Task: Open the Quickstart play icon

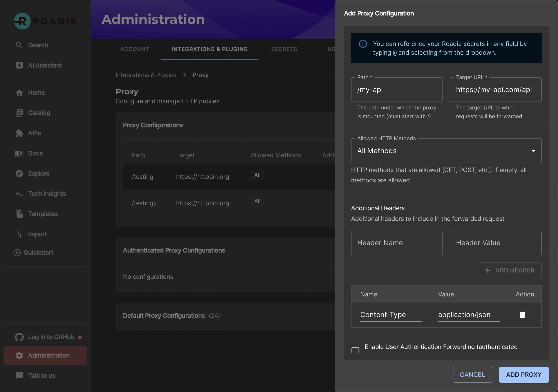Action: coord(17,253)
